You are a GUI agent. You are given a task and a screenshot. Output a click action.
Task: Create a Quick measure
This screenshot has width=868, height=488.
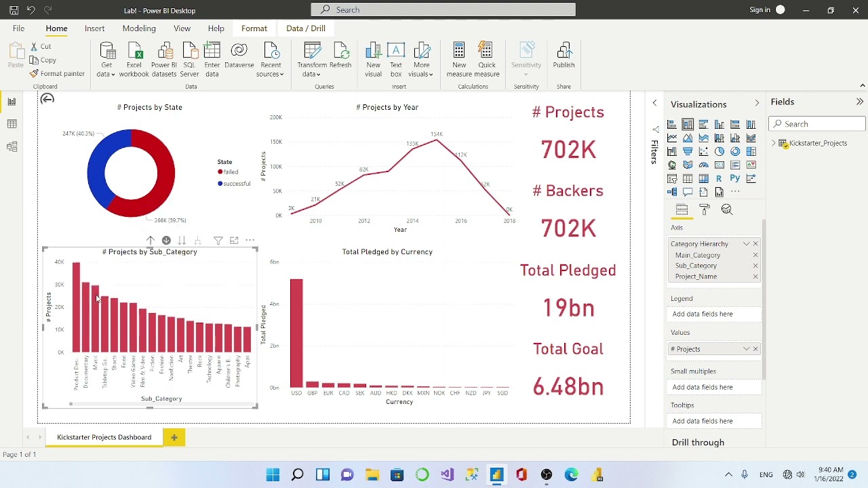click(x=487, y=60)
